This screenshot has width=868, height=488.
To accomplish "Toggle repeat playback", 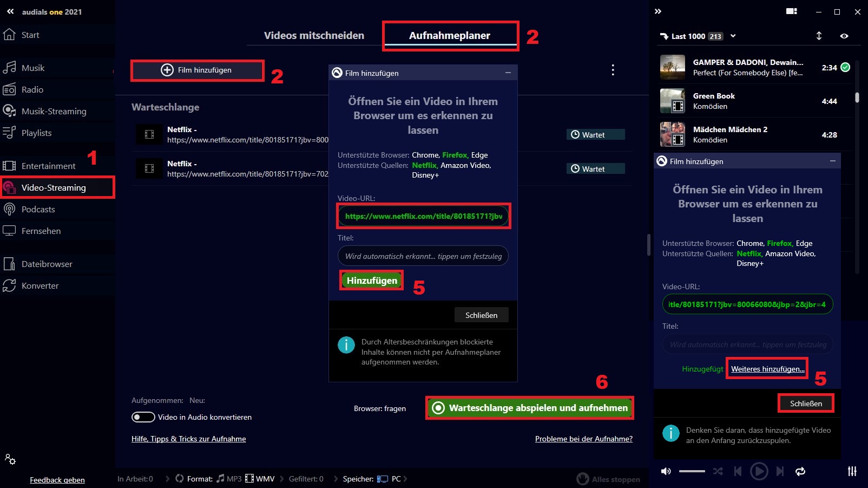I will pyautogui.click(x=800, y=471).
